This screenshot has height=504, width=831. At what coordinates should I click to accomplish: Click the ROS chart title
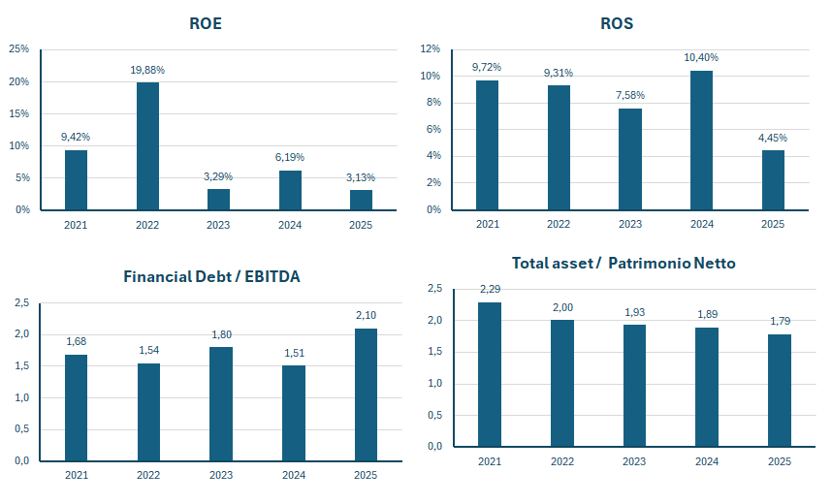[x=617, y=23]
